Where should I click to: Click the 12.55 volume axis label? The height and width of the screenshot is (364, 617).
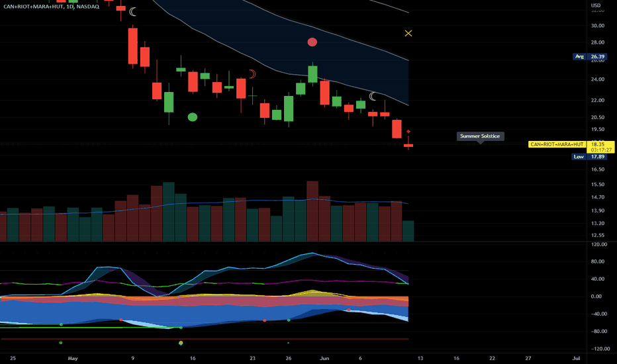pos(597,236)
